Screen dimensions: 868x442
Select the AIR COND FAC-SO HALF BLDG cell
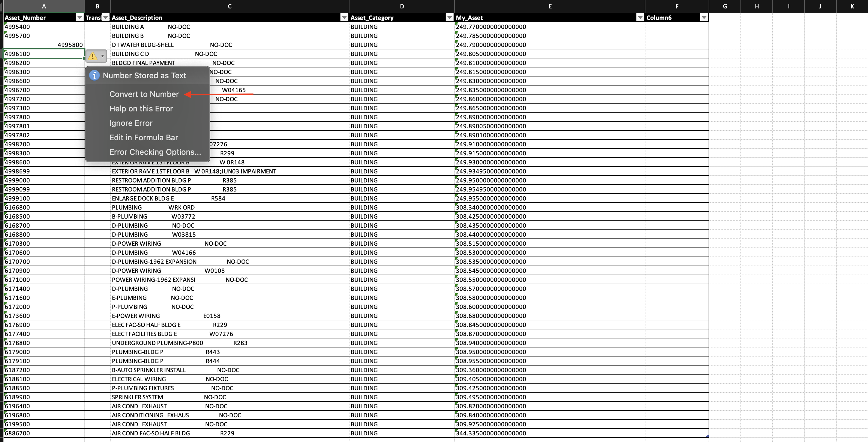coord(229,433)
